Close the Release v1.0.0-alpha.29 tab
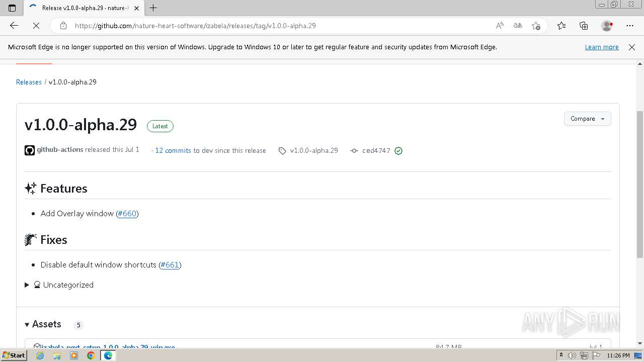Screen dimensions: 644x362 [136, 8]
